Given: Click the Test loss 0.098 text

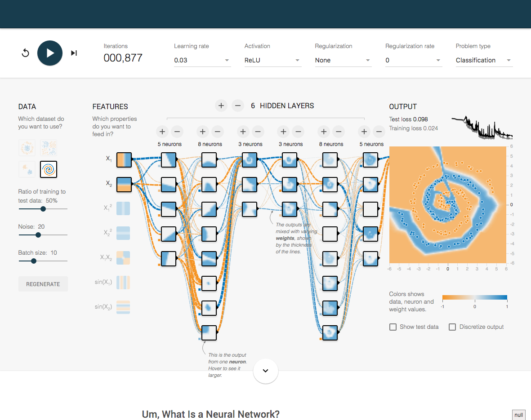Looking at the screenshot, I should pos(408,119).
